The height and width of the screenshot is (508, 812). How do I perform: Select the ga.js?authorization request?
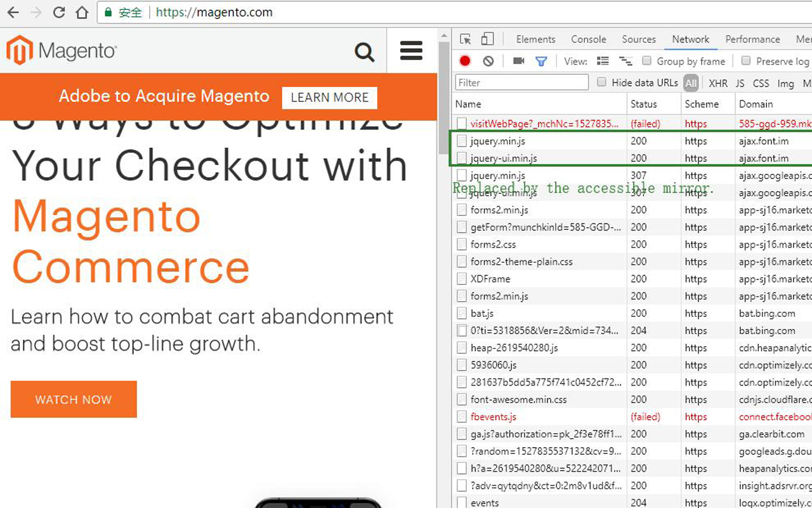click(632, 434)
